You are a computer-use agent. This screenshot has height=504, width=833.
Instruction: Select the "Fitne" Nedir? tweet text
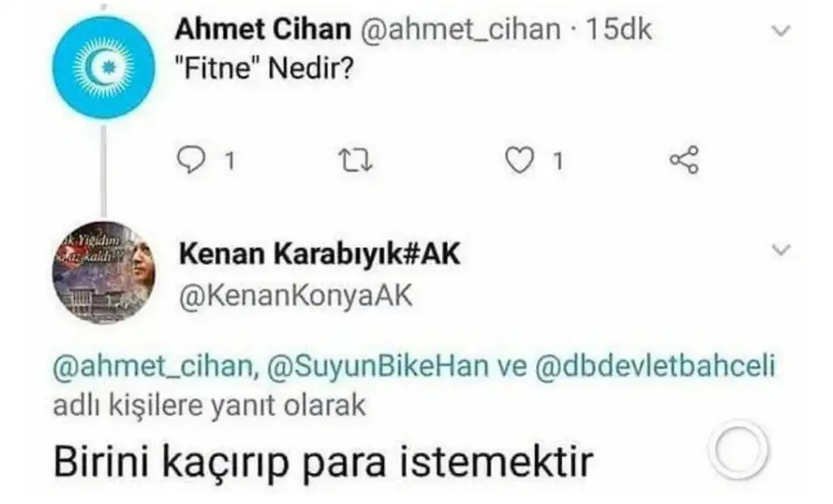pos(264,72)
